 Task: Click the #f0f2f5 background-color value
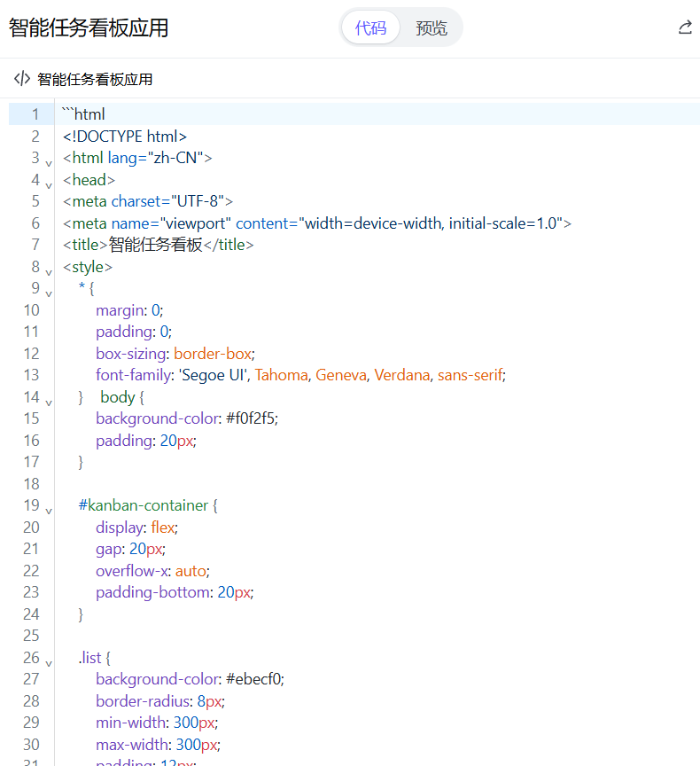[251, 418]
